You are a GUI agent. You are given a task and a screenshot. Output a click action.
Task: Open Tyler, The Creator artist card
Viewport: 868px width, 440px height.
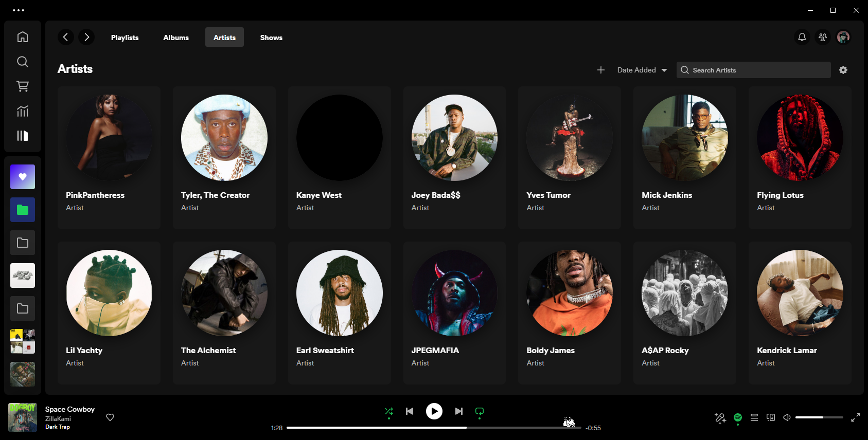click(x=224, y=158)
